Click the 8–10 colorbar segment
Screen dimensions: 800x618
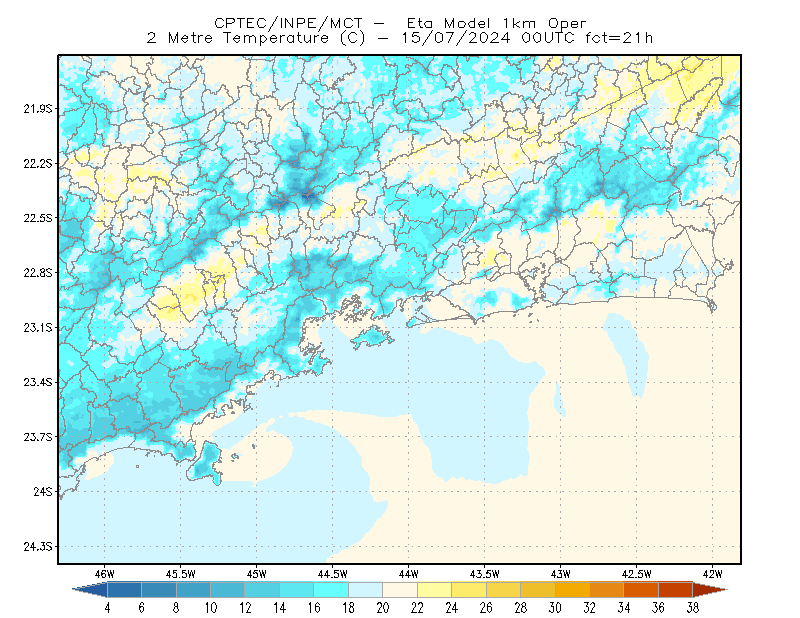[x=193, y=589]
